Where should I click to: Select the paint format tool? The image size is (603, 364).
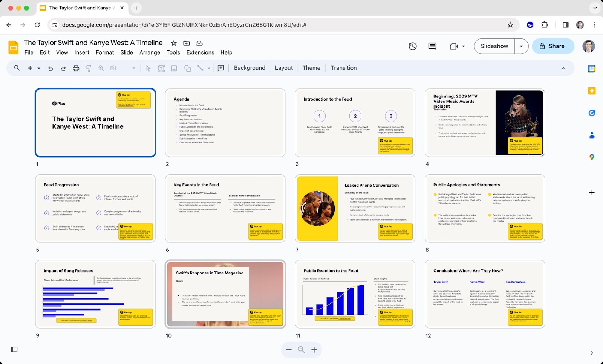point(89,68)
